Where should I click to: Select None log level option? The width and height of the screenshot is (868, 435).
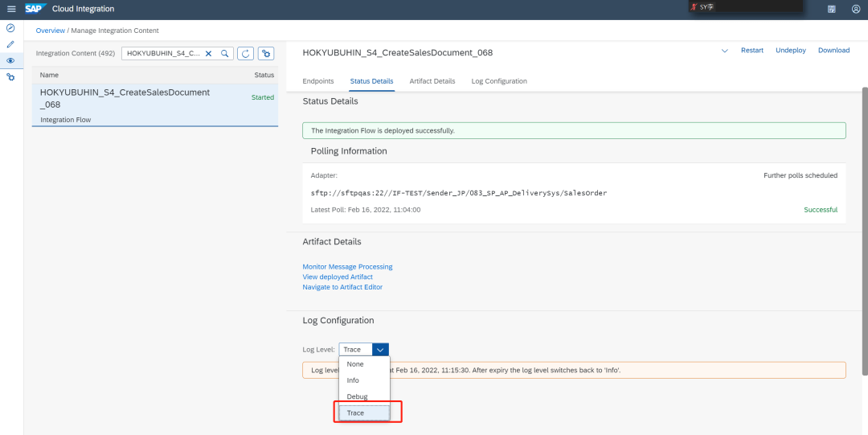click(364, 364)
